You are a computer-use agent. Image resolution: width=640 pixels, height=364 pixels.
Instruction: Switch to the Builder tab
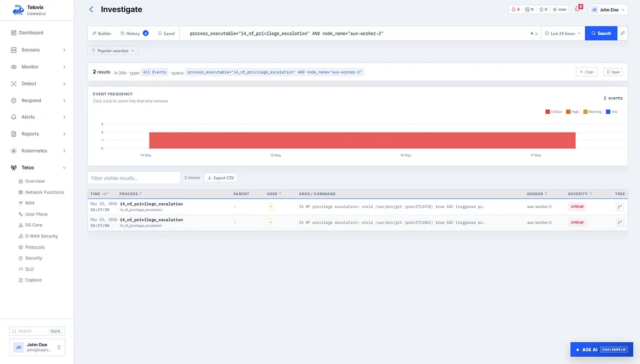pos(102,33)
